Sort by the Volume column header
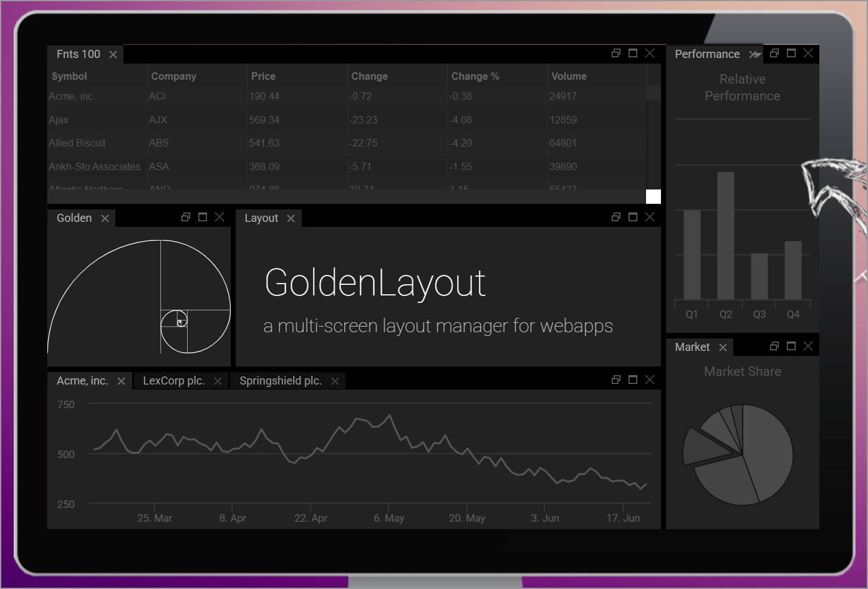This screenshot has height=589, width=868. (x=597, y=76)
